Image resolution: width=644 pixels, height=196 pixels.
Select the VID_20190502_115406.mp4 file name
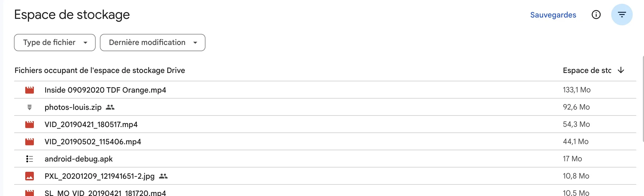(93, 142)
